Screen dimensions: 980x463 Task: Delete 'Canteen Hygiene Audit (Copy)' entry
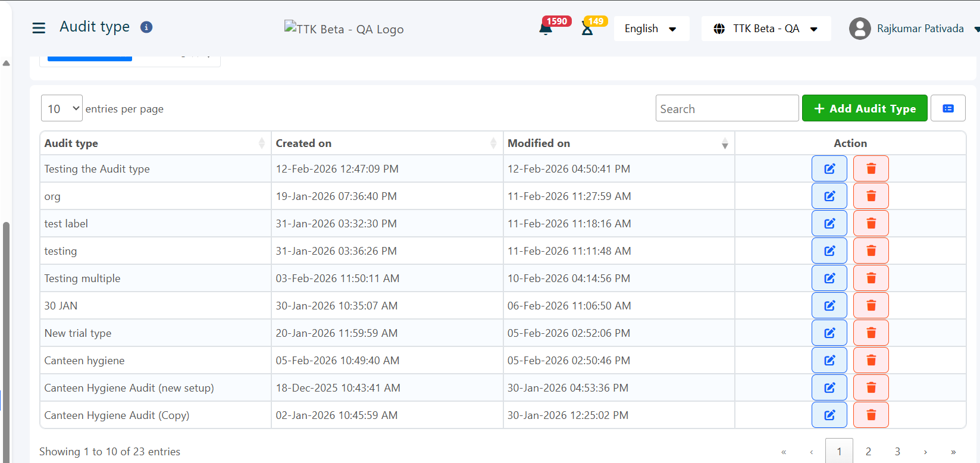click(x=871, y=415)
